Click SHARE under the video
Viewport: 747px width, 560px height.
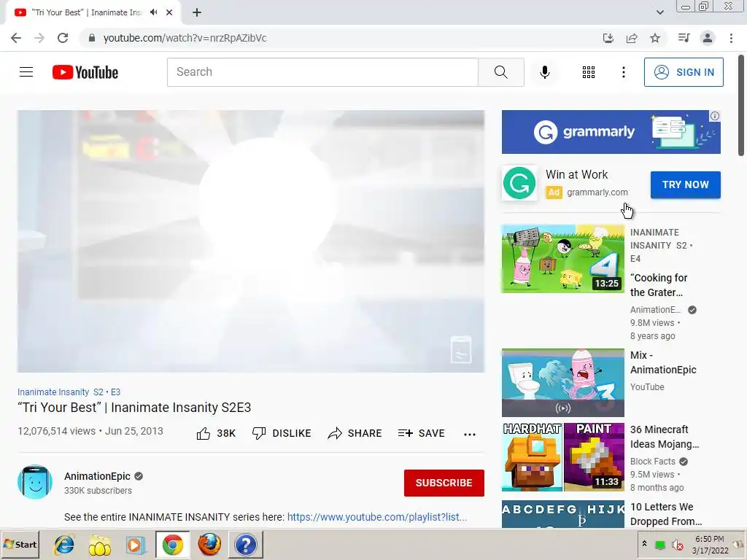pos(355,433)
